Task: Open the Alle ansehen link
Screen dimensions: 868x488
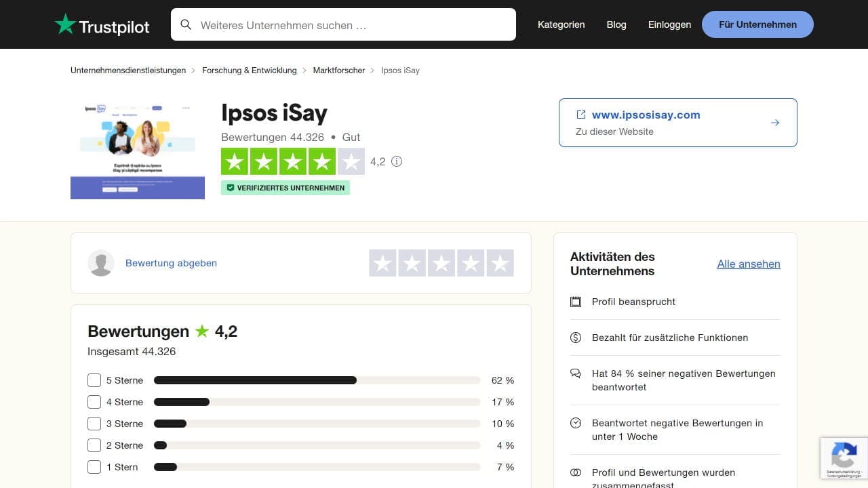Action: (x=749, y=264)
